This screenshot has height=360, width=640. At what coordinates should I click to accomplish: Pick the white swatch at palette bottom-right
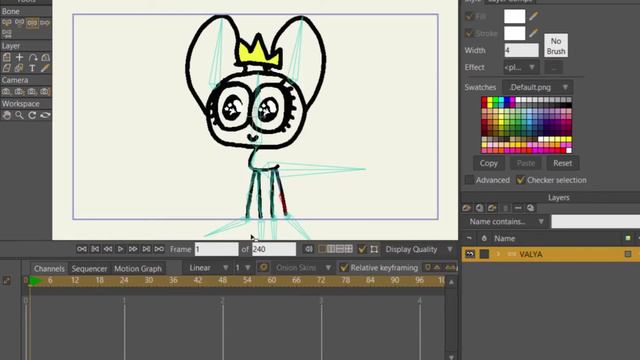coord(569,150)
